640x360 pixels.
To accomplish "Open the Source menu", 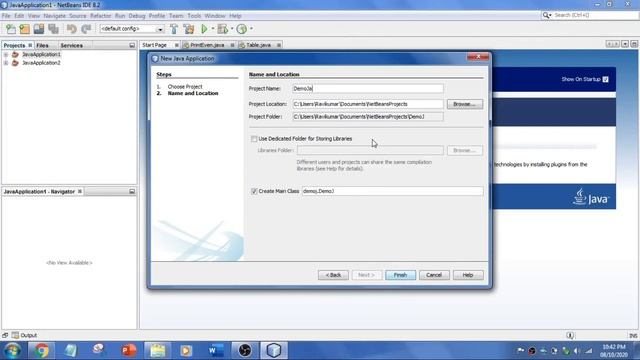I will (x=78, y=16).
